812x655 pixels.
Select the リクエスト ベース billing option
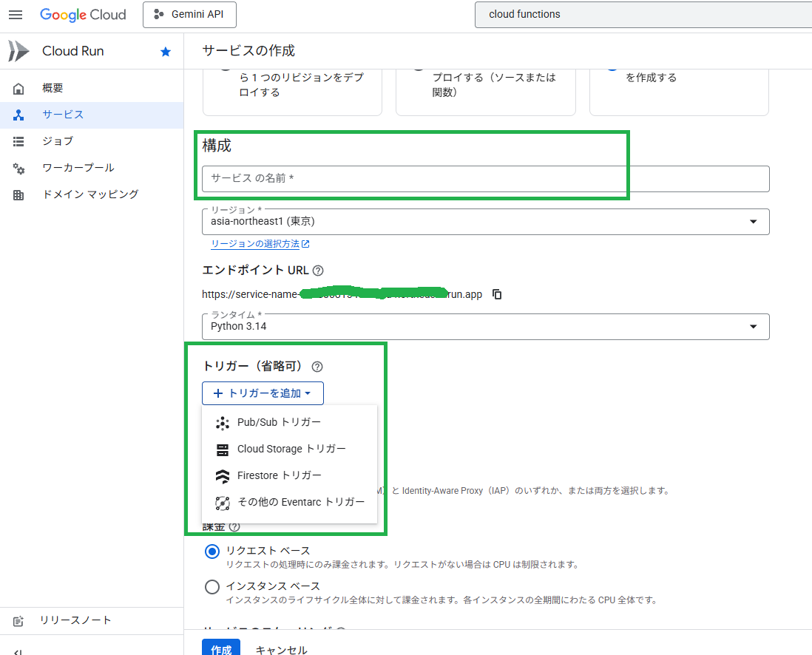pyautogui.click(x=212, y=551)
